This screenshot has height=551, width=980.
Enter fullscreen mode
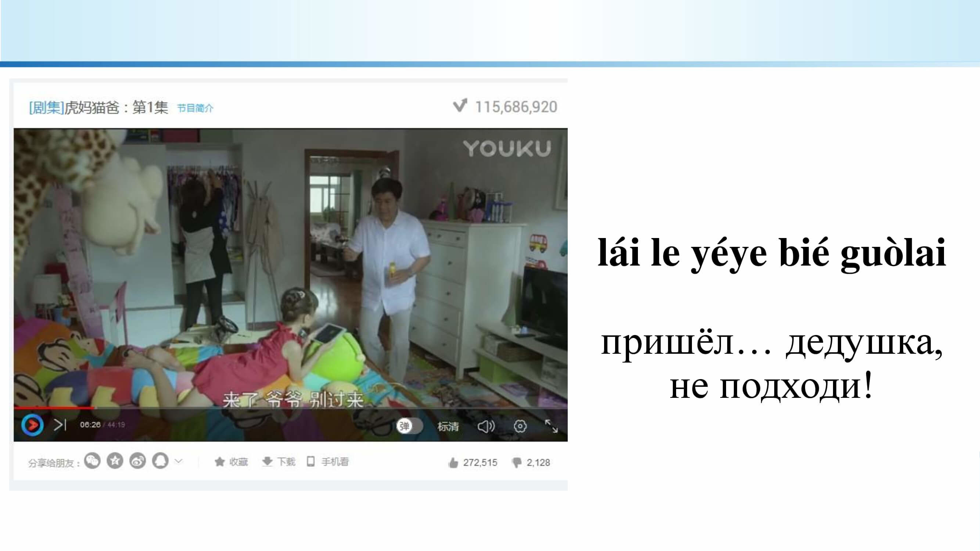coord(551,426)
